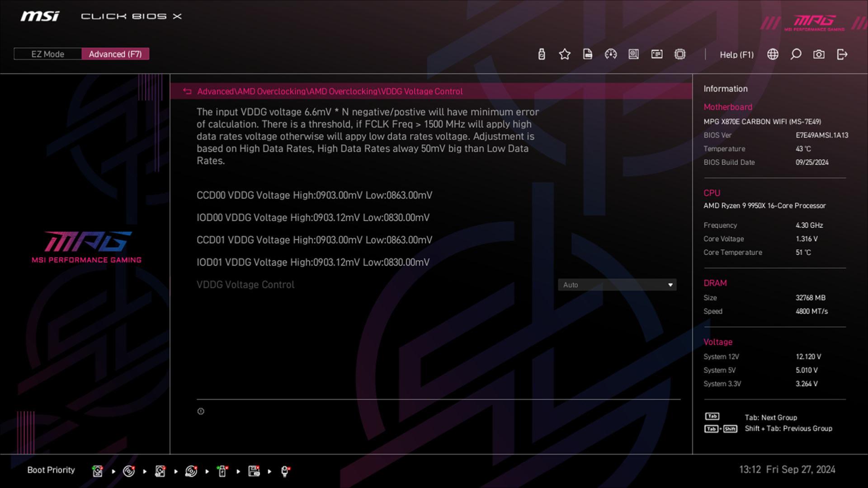Open the language globe icon

773,55
